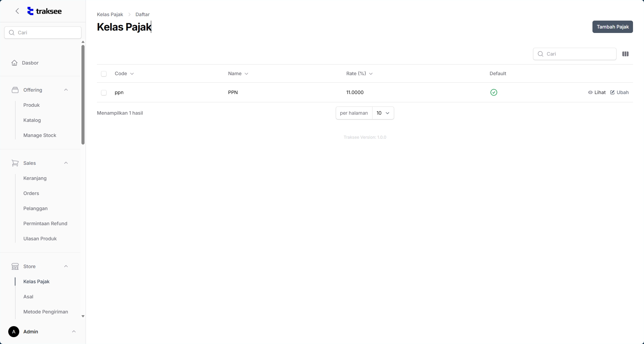
Task: Click green default checkmark for PPN
Action: (493, 92)
